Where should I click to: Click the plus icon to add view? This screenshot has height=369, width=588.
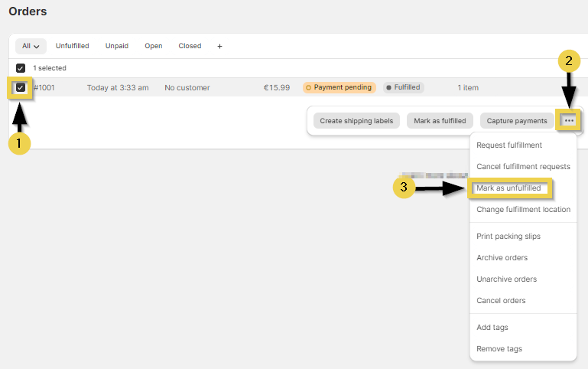coord(219,46)
